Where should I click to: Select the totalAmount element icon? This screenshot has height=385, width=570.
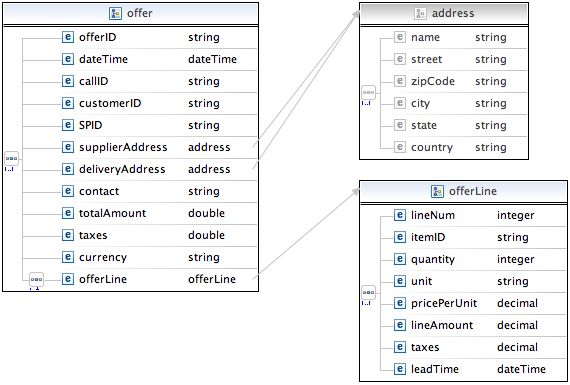pos(68,213)
